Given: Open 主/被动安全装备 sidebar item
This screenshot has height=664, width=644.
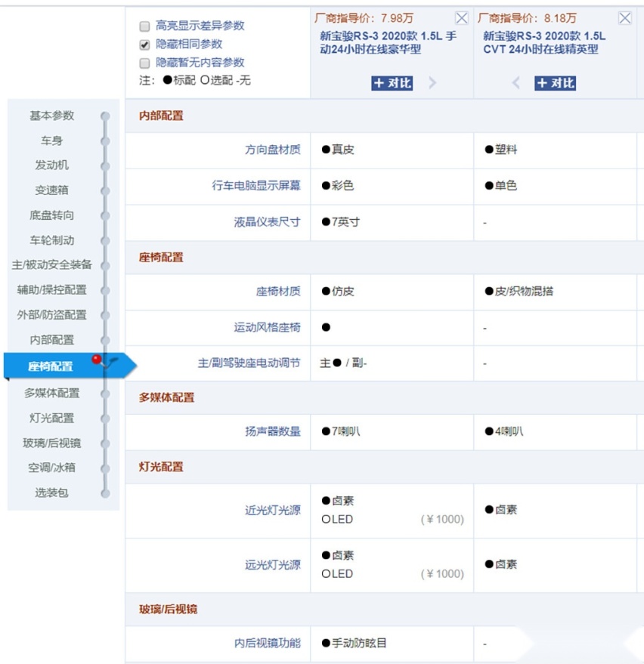Looking at the screenshot, I should (51, 264).
